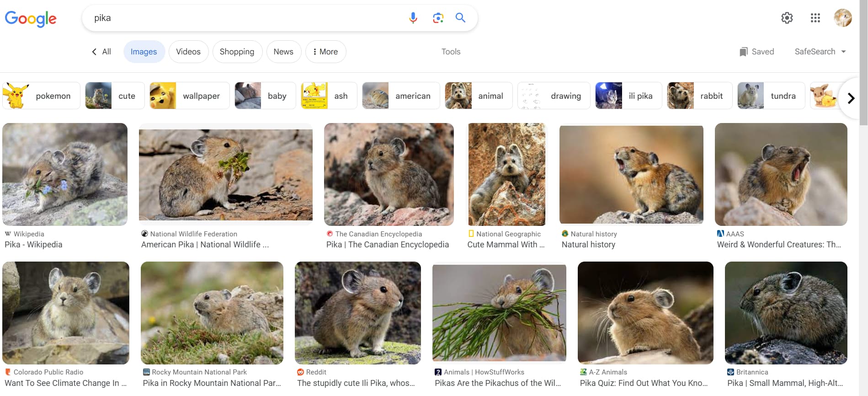Submit search with magnifying glass icon
This screenshot has height=396, width=868.
coord(460,18)
